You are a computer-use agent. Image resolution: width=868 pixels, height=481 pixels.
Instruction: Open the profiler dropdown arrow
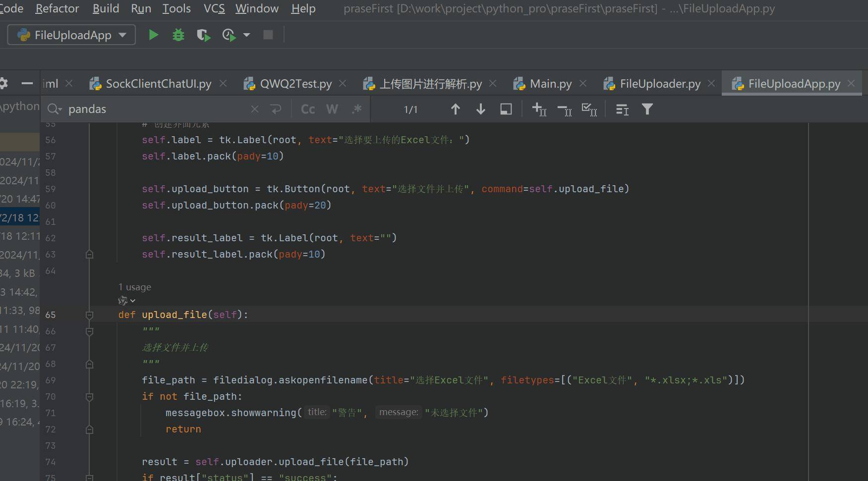coord(246,35)
